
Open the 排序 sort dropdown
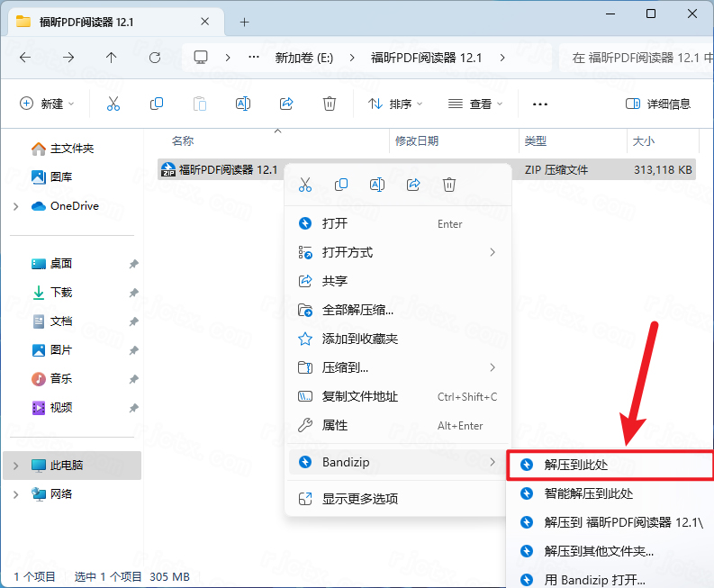(x=395, y=104)
